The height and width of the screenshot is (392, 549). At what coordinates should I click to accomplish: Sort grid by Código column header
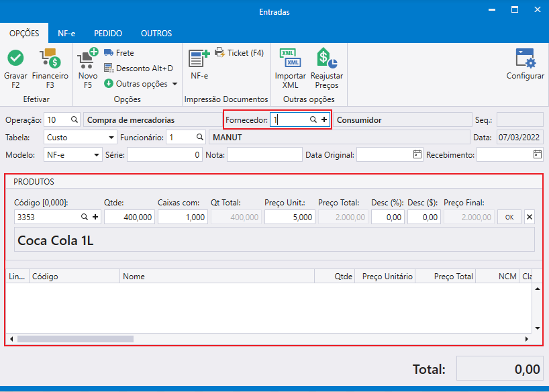[x=74, y=277]
